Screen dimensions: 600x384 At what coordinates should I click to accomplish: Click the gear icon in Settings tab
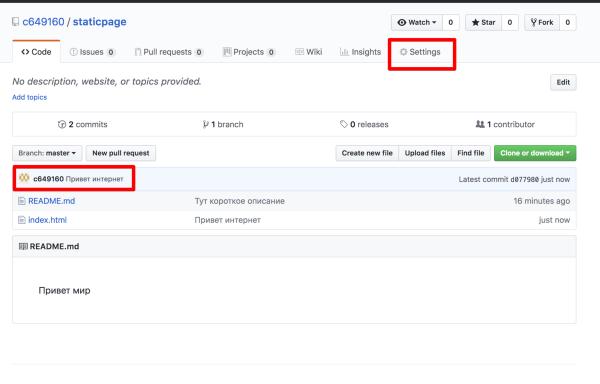pos(403,52)
